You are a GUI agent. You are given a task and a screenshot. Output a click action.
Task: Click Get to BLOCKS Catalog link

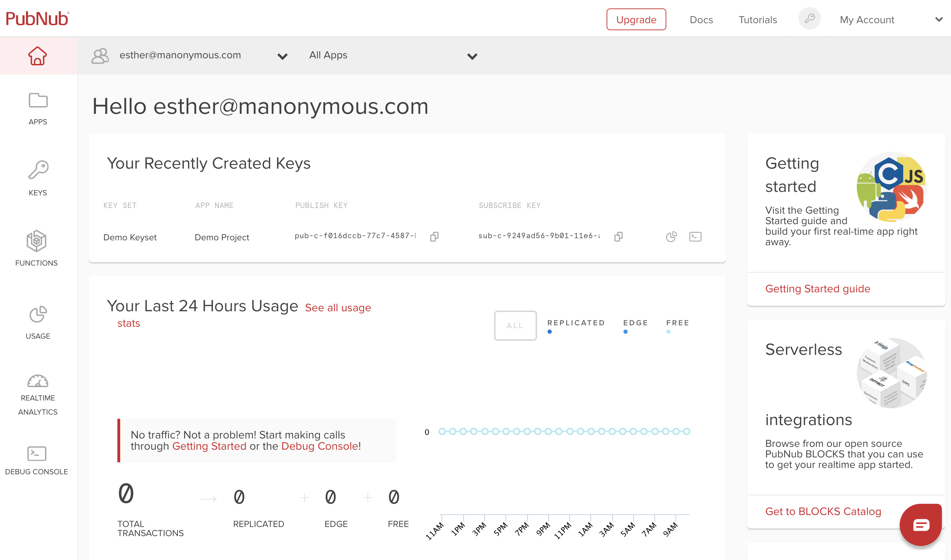(823, 511)
